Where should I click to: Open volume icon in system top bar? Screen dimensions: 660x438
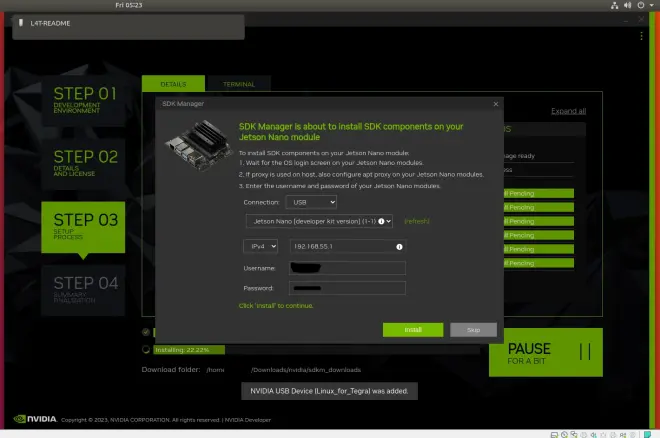coord(628,5)
